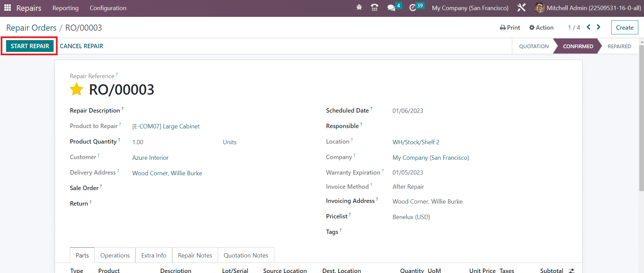This screenshot has width=644, height=273.
Task: Click the Repairs app title
Action: (29, 8)
